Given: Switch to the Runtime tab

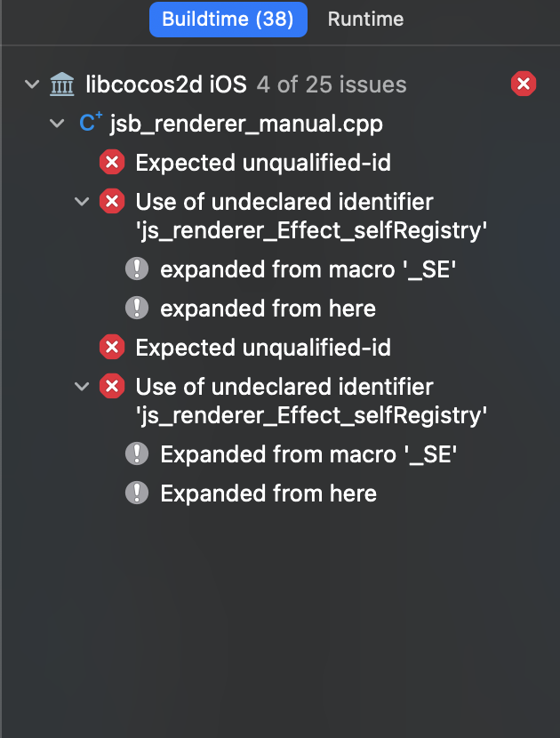Looking at the screenshot, I should click(x=365, y=19).
